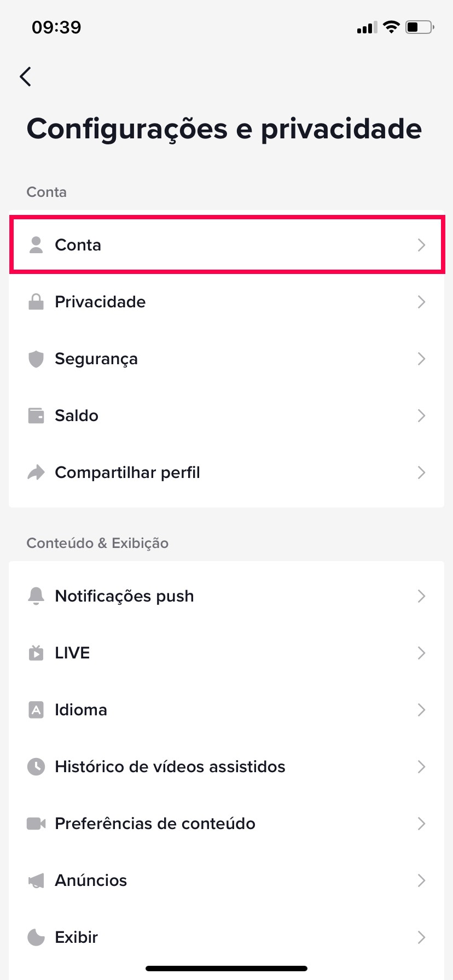The image size is (453, 980).
Task: Tap the bell icon for Notificações push
Action: [36, 596]
